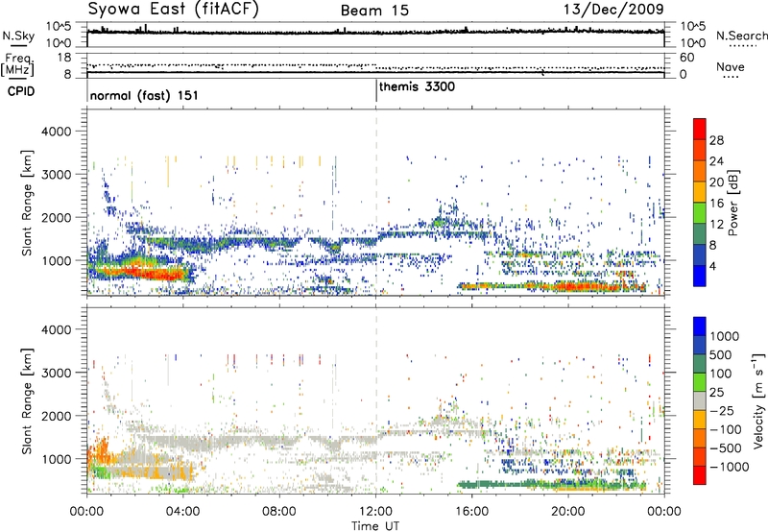Click the 'Velocity [m s-1]' color bar label
This screenshot has height=532, width=768.
pyautogui.click(x=758, y=400)
